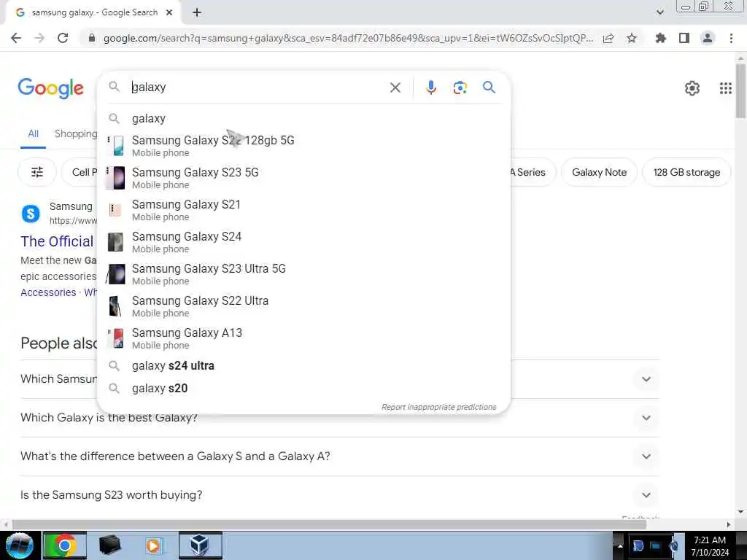Submit the search with the blue magnifier
Image resolution: width=747 pixels, height=560 pixels.
tap(489, 87)
